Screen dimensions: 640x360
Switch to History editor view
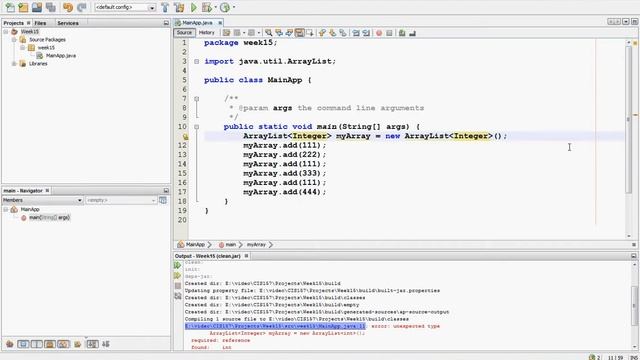[x=207, y=33]
